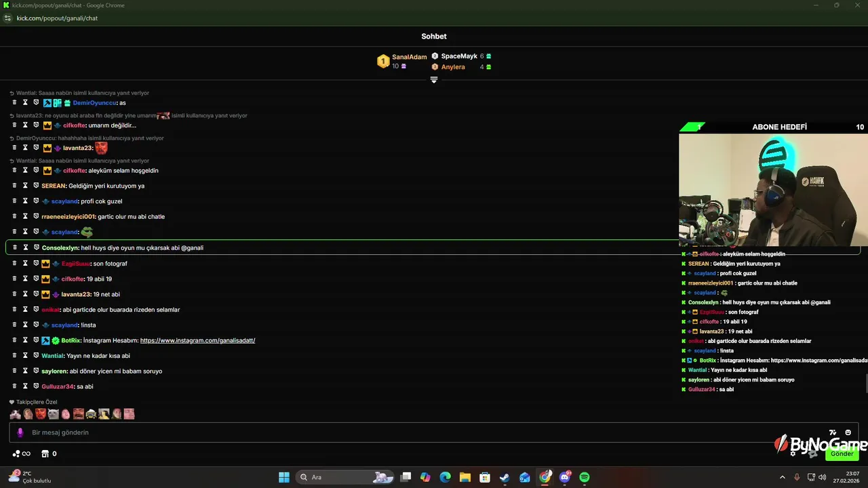The height and width of the screenshot is (488, 868).
Task: Click the browser address bar URL
Action: 57,18
